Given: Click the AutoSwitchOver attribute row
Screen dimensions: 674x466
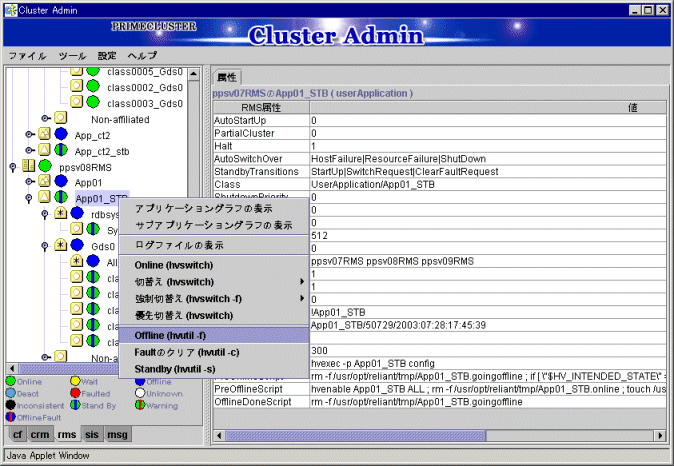Looking at the screenshot, I should point(440,159).
